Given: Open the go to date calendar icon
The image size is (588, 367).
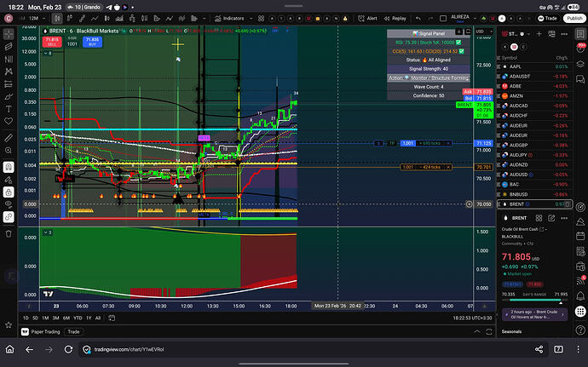Looking at the screenshot, I should (x=112, y=318).
